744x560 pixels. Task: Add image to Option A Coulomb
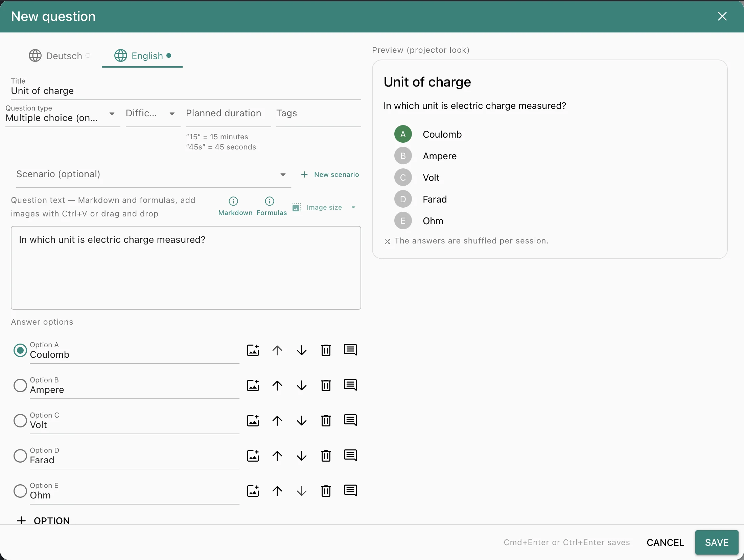[253, 350]
